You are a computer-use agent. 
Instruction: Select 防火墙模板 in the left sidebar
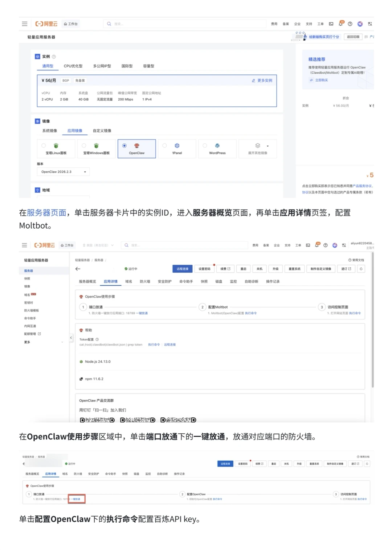(32, 310)
